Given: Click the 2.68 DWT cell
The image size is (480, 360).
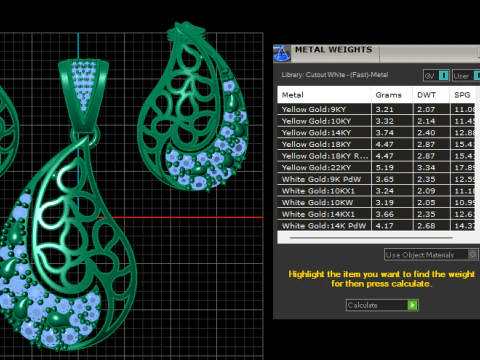Looking at the screenshot, I should coord(431,226).
